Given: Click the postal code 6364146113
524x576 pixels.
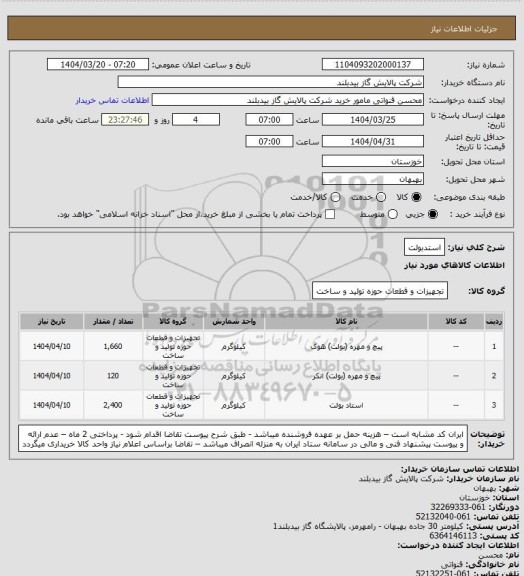Looking at the screenshot, I should [453, 536].
